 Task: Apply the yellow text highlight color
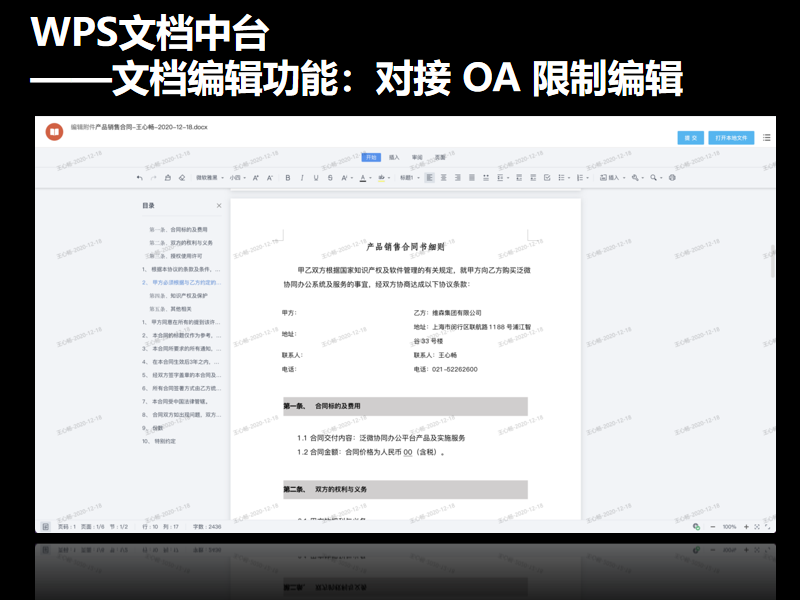(383, 178)
